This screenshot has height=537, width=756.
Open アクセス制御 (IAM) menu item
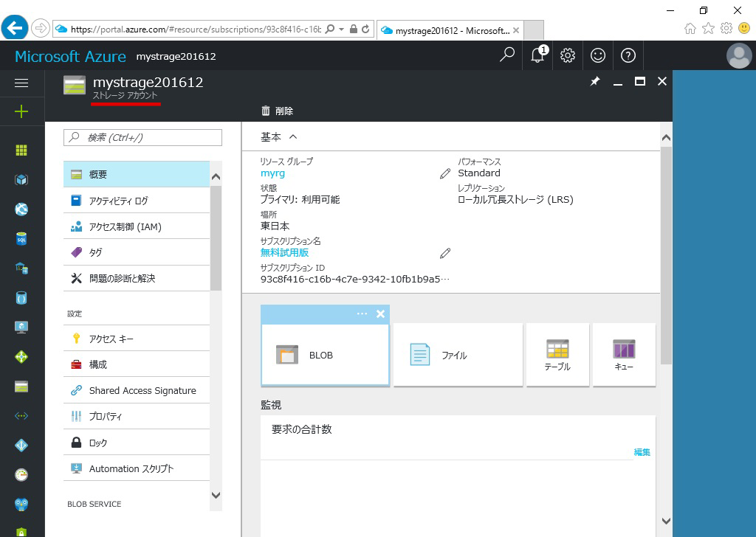[x=137, y=226]
